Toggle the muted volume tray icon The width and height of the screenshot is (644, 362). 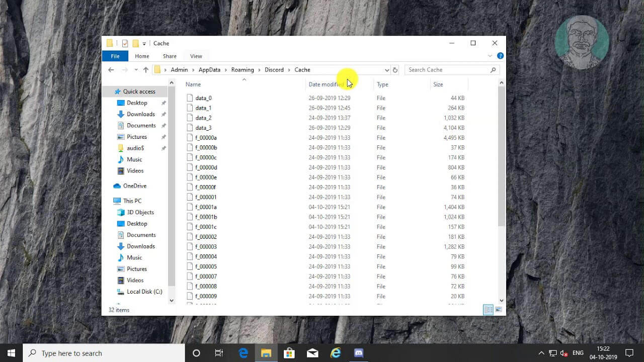[x=565, y=353]
